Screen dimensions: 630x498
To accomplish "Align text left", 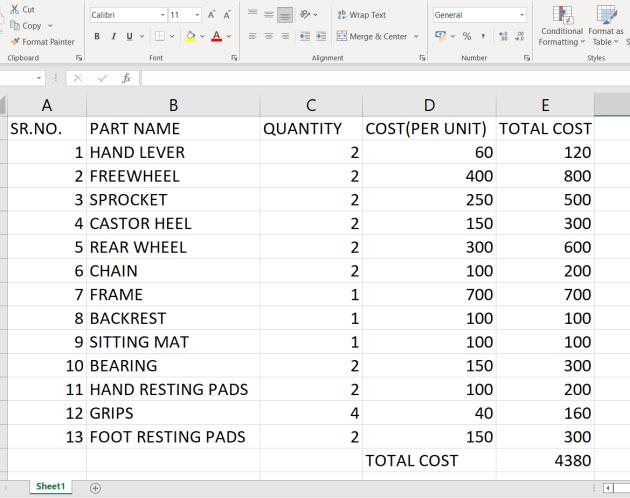I will [x=252, y=37].
